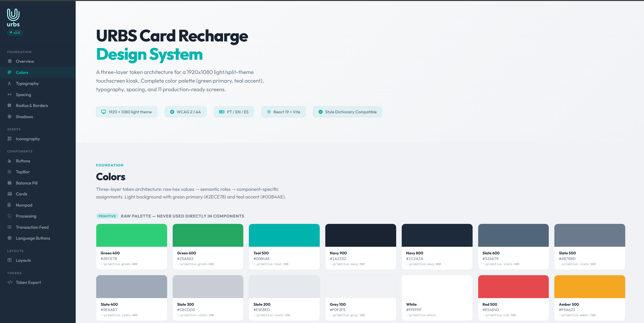Click the URBS logo at top left
Image resolution: width=644 pixels, height=323 pixels.
[x=13, y=17]
